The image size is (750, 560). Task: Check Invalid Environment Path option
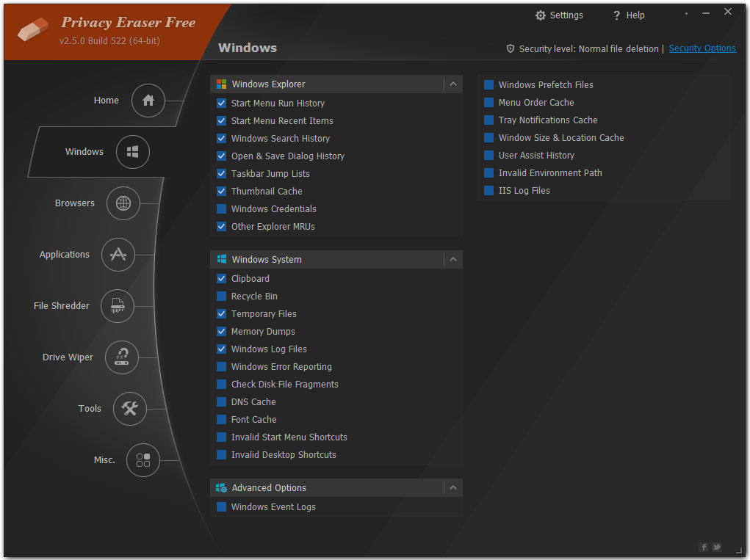coord(488,173)
